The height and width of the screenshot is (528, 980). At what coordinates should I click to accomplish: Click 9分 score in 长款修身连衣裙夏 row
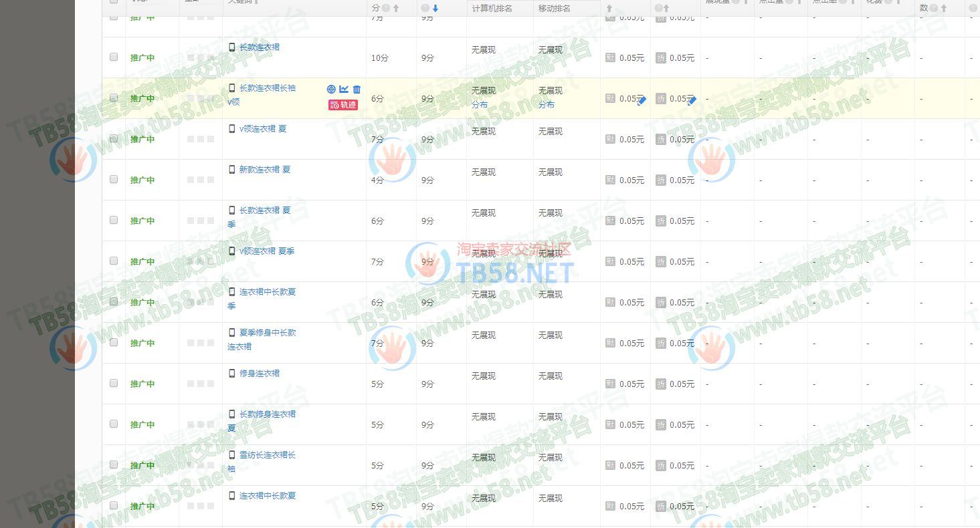point(427,425)
